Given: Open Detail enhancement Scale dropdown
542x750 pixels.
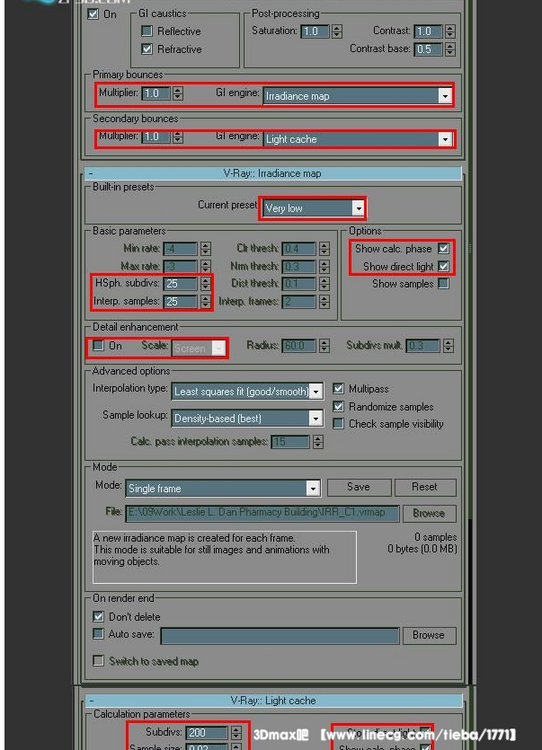Looking at the screenshot, I should tap(199, 349).
